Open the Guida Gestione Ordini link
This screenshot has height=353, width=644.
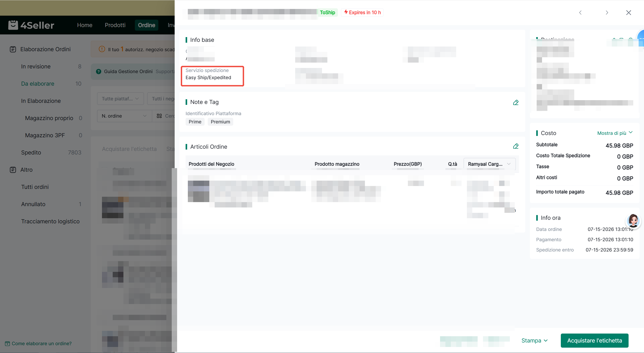(x=128, y=72)
